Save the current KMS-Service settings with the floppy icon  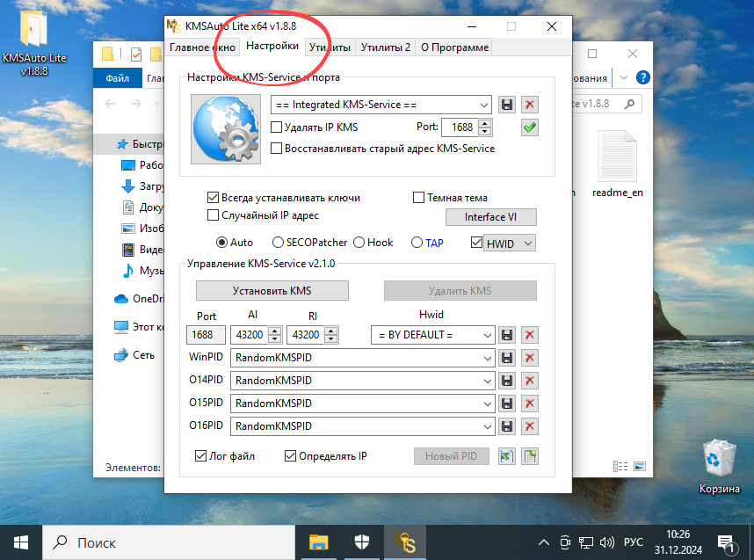click(506, 104)
